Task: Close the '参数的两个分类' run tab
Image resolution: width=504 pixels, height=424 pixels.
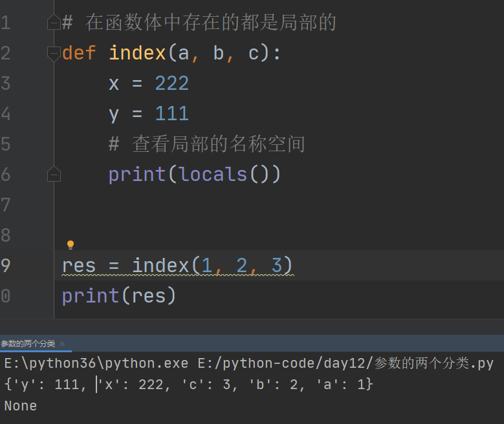Action: (x=62, y=344)
